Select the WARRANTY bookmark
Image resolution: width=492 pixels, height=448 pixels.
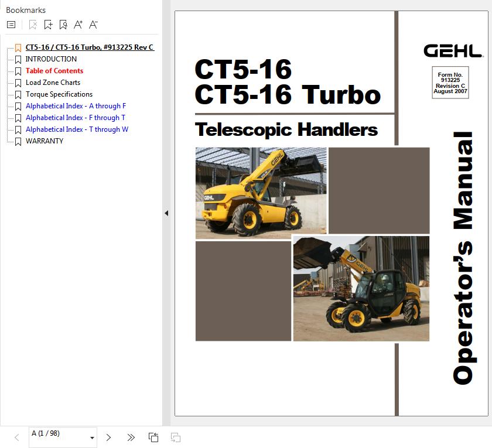tap(45, 141)
